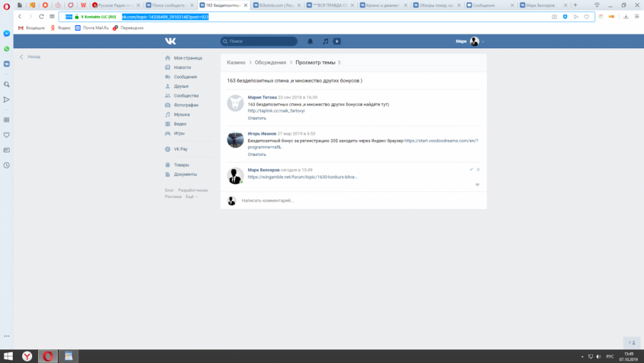Launch Yandex browser from taskbar

[27, 356]
